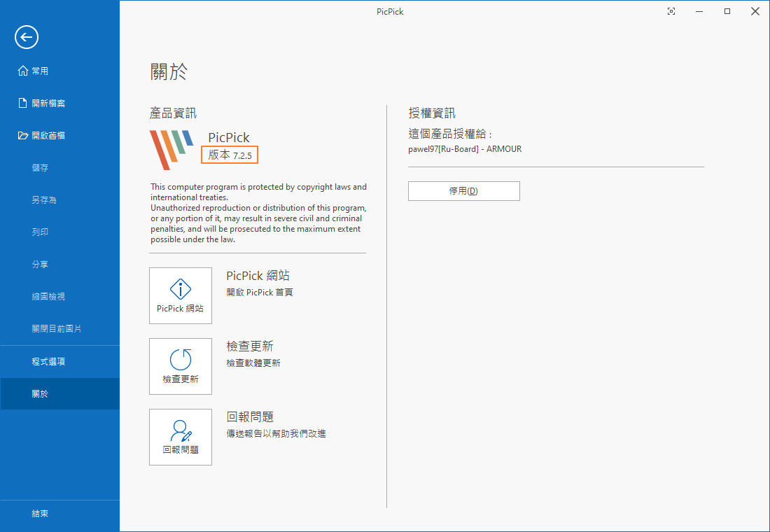Select 關閉目前圖片 in the sidebar
Image resolution: width=770 pixels, height=532 pixels.
(x=60, y=328)
